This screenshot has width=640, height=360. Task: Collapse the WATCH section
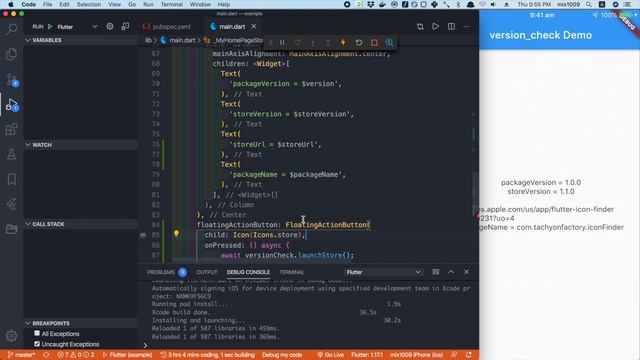28,145
